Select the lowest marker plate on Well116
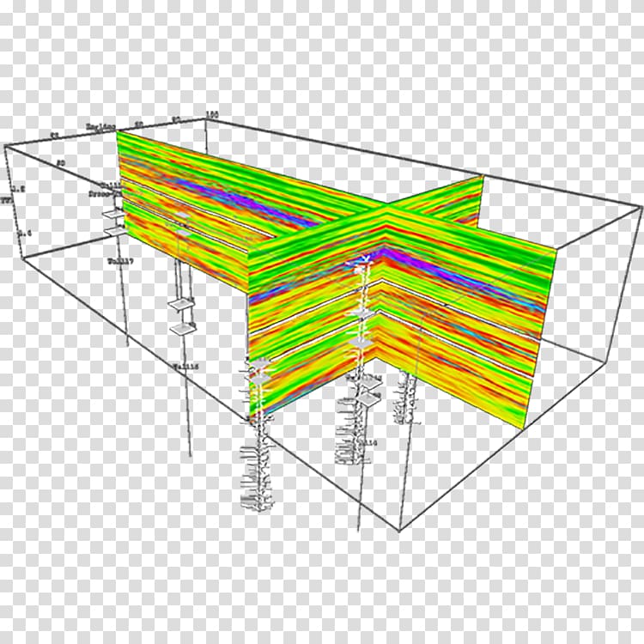This screenshot has width=644, height=644. (183, 328)
